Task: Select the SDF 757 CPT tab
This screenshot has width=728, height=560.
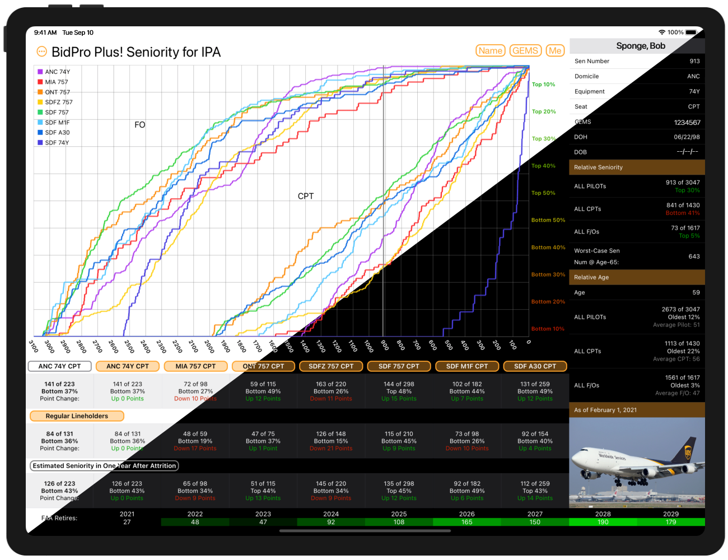Action: pos(399,366)
